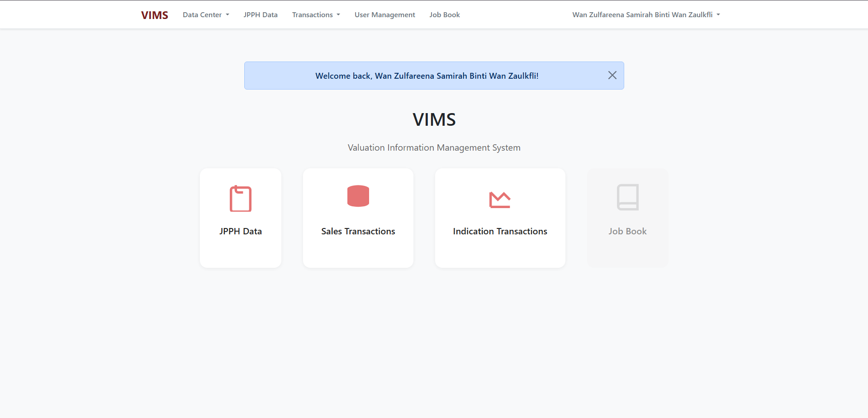Expand the Data Center dropdown menu
This screenshot has width=868, height=418.
[202, 15]
